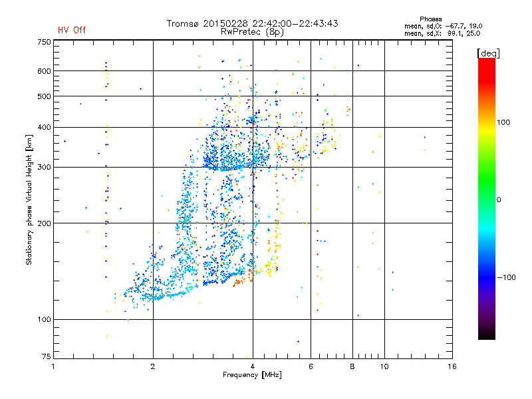The image size is (532, 399).
Task: Click the colorbar tick label "-100"
Action: tap(506, 277)
